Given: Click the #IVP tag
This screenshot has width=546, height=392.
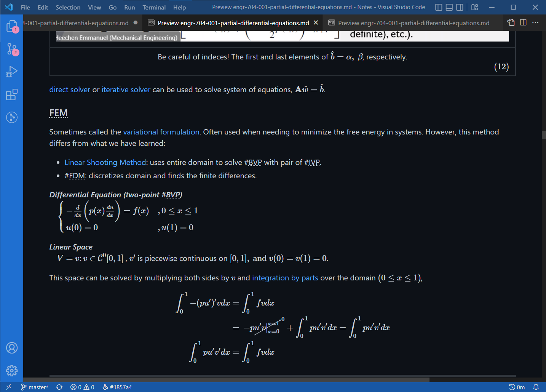Looking at the screenshot, I should 312,162.
